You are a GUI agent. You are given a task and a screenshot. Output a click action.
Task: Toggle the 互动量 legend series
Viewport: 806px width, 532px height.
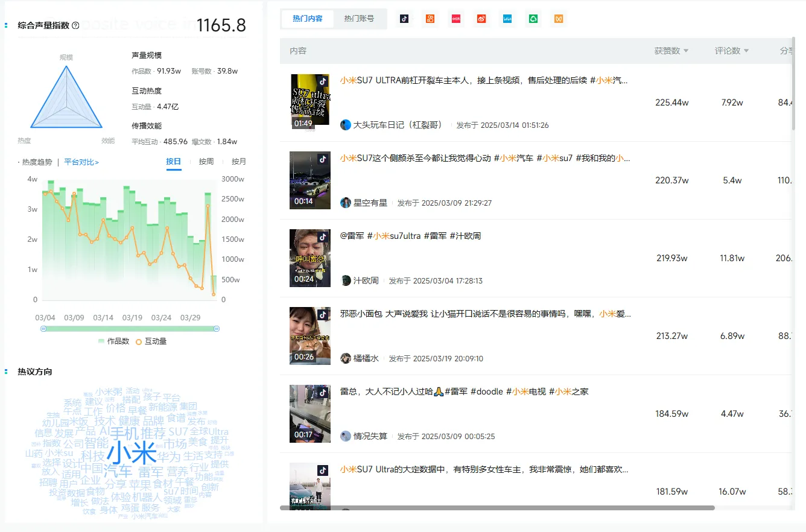point(151,341)
